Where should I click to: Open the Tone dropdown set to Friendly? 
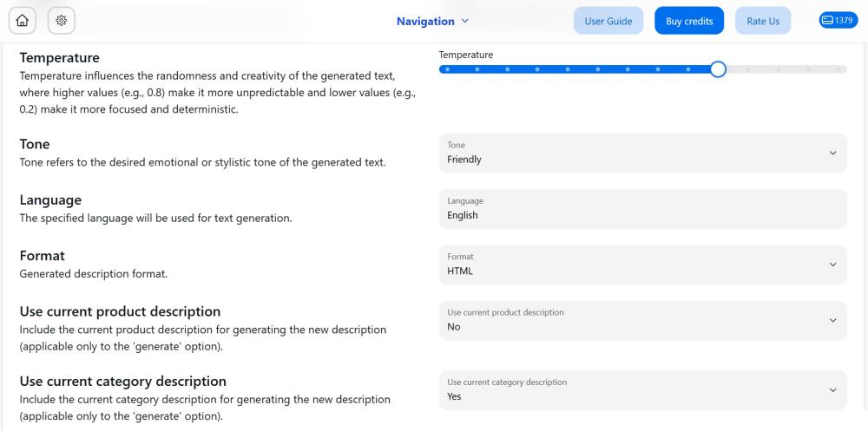pyautogui.click(x=642, y=153)
